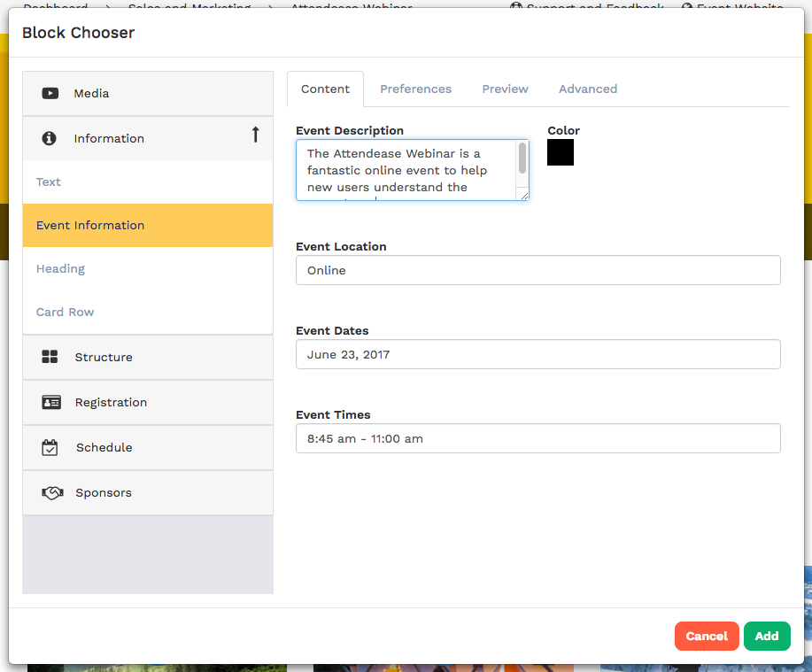Expand the Registration category label

coord(111,402)
